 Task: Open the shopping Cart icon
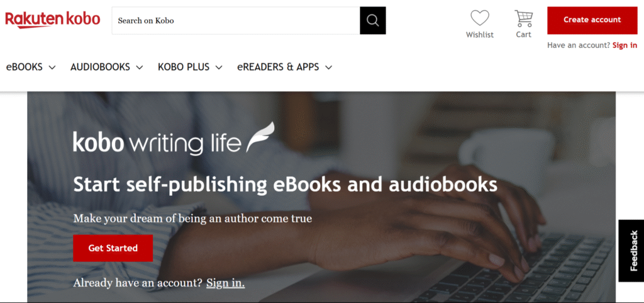(524, 18)
